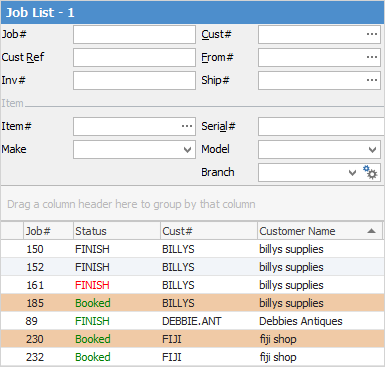385x367 pixels.
Task: Click the red FINISH status of job 161
Action: coord(92,285)
